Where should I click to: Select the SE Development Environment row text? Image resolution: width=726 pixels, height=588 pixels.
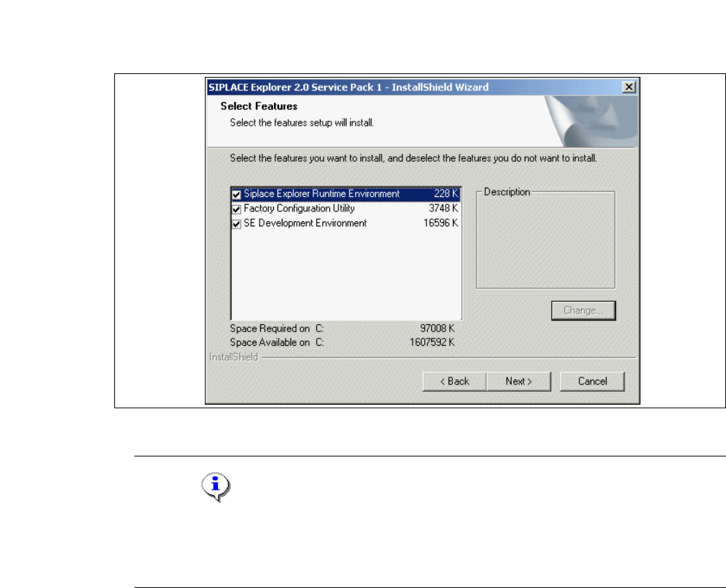pos(305,223)
